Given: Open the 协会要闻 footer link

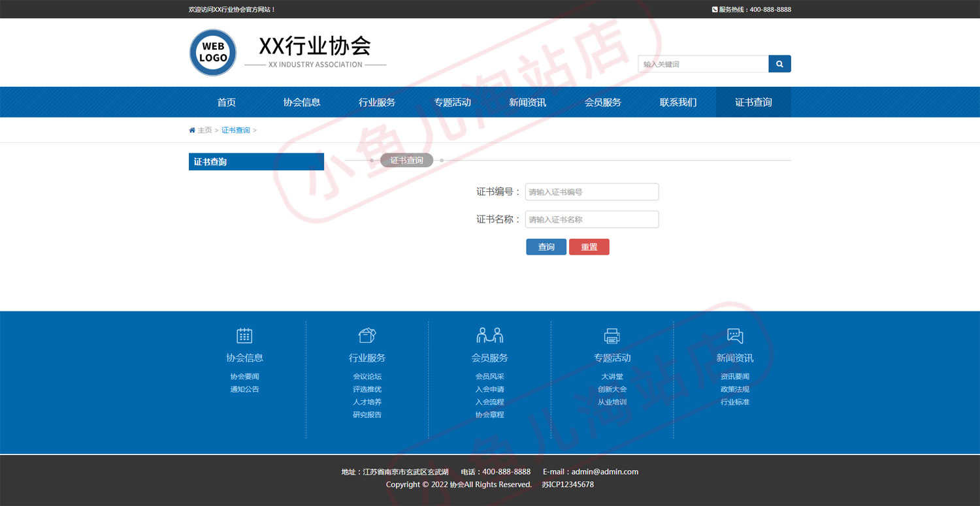Looking at the screenshot, I should [244, 377].
